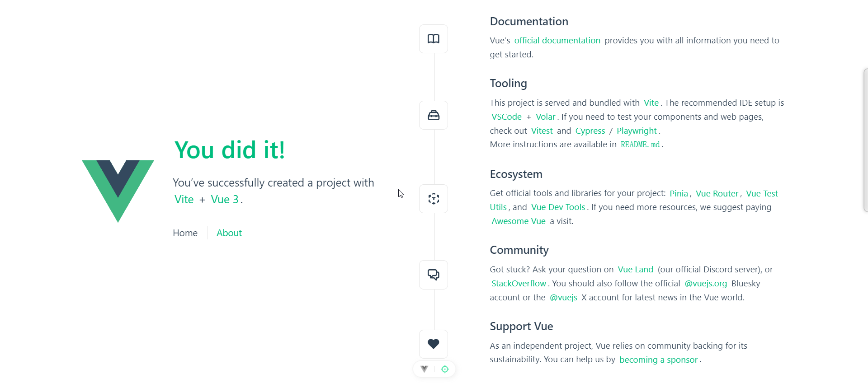Open the StackOverflow community link
Viewport: 868px width, 383px height.
click(519, 284)
